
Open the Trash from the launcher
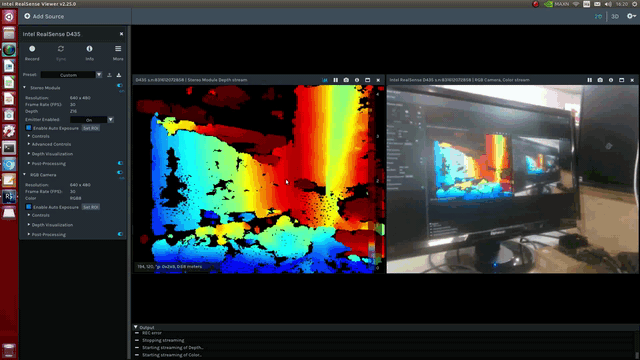(x=9, y=350)
